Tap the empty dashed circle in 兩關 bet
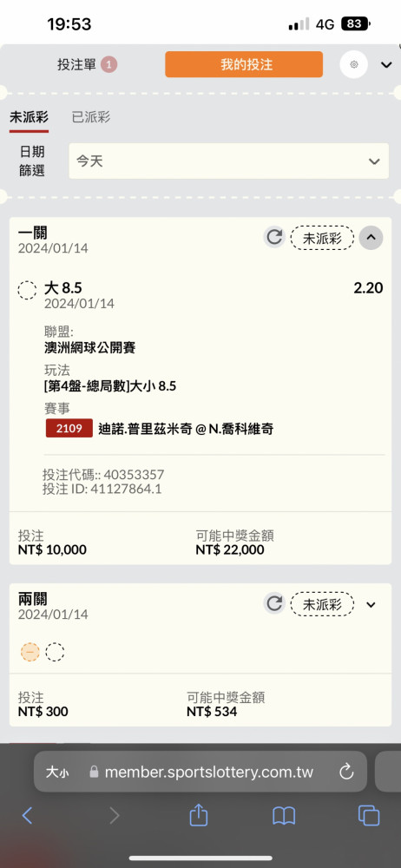This screenshot has height=868, width=401. tap(55, 653)
